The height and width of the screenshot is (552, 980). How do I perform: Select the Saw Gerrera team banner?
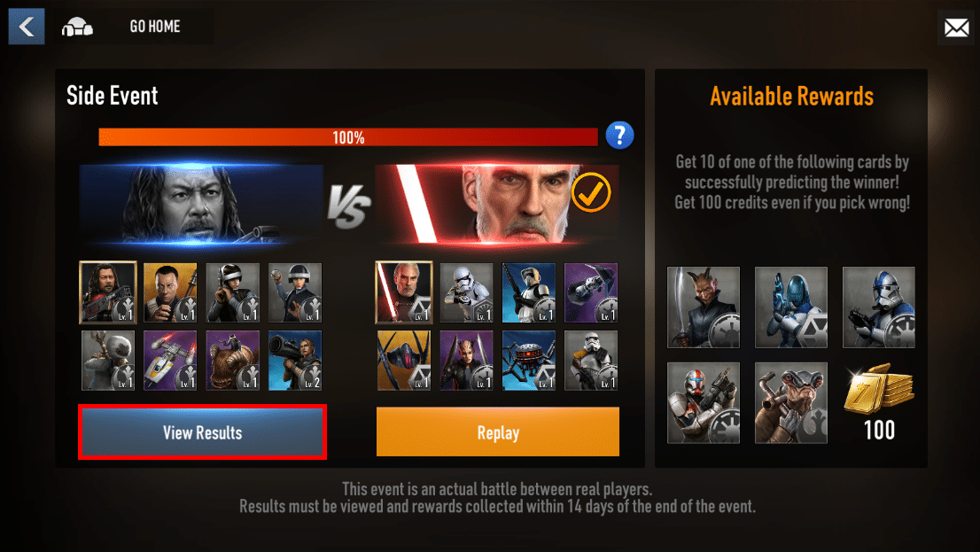pos(201,205)
